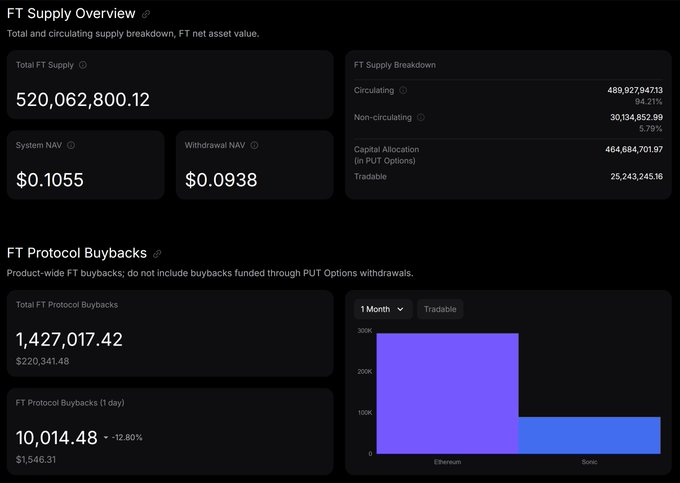Click the Total FT Protocol Buybacks label
The width and height of the screenshot is (680, 483).
[x=67, y=305]
